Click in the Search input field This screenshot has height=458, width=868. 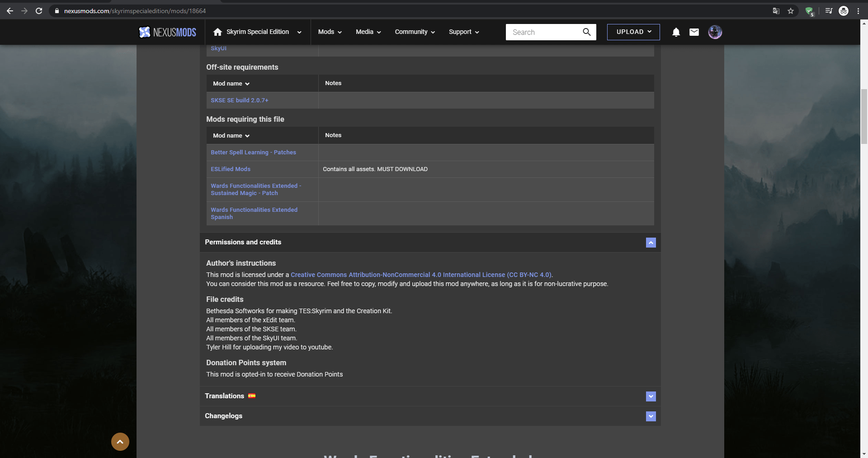point(545,32)
